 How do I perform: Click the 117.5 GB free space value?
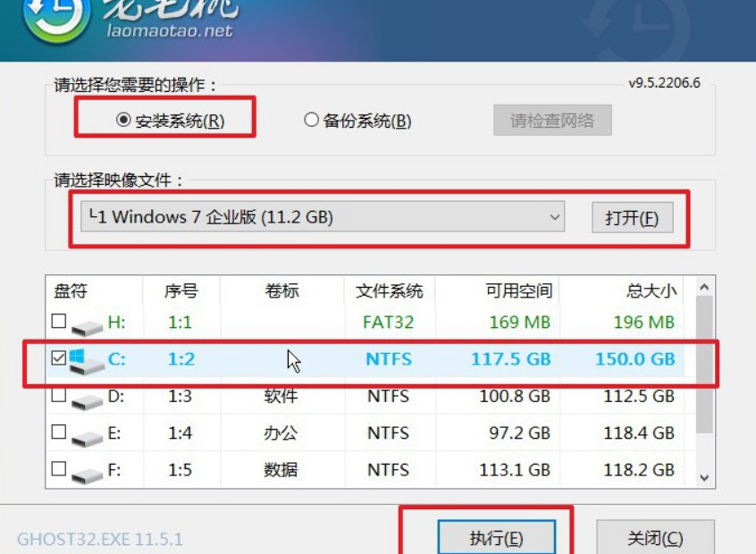pyautogui.click(x=510, y=358)
